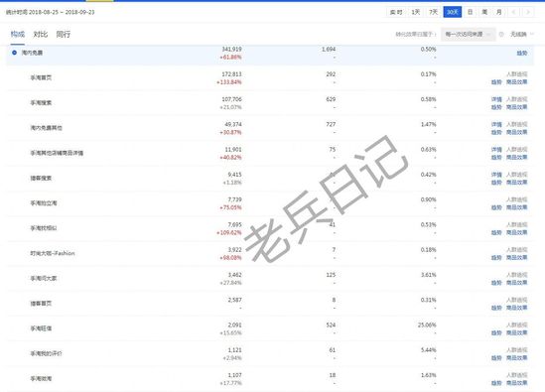Screen dimensions: 545x392
Task: Open 商品效果 for 手淘首页 row
Action: (x=517, y=82)
